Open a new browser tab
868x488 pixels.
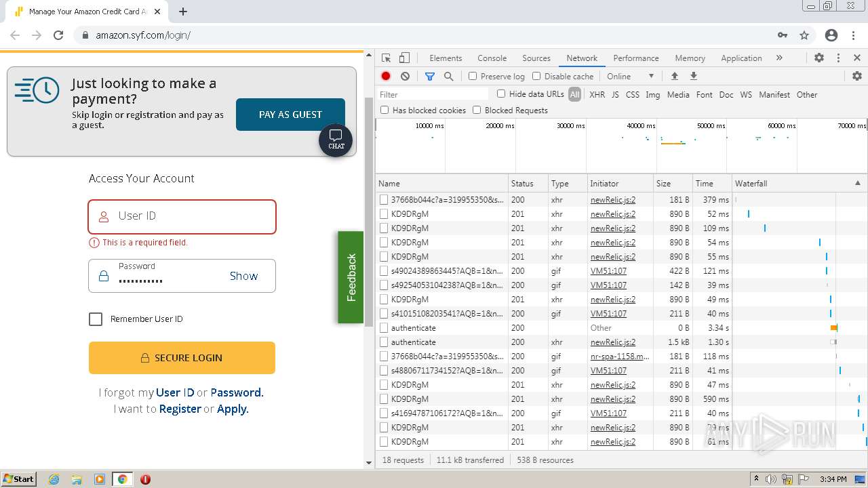click(x=183, y=12)
